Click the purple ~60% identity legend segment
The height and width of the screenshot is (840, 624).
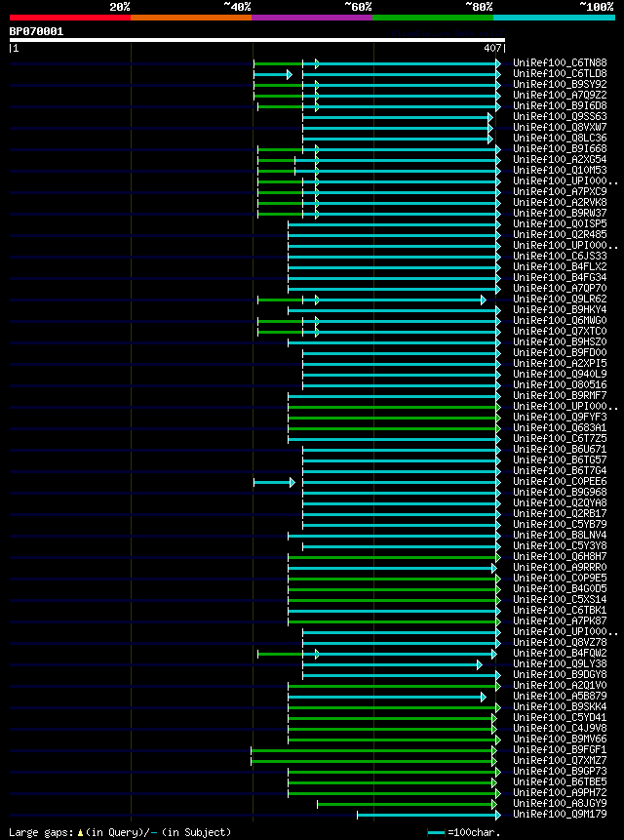(312, 18)
